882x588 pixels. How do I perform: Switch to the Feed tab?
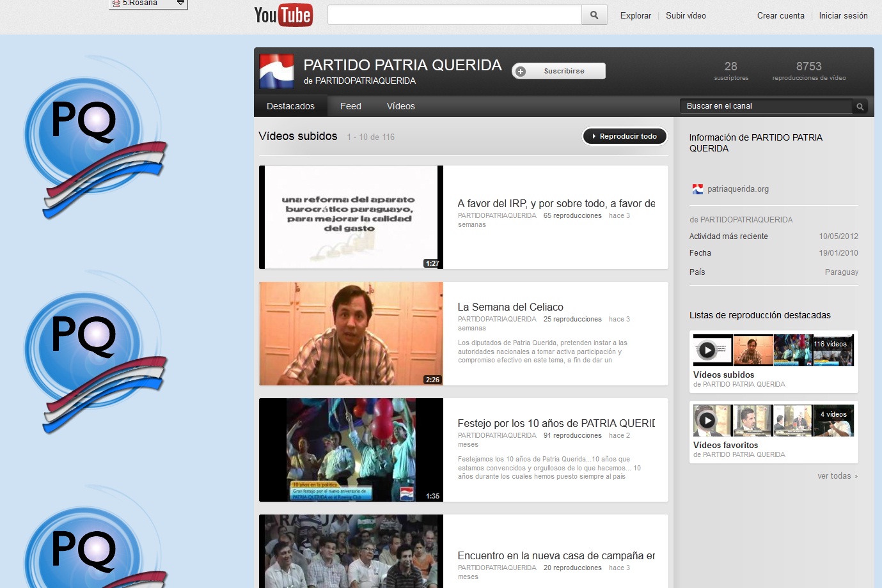pos(350,106)
